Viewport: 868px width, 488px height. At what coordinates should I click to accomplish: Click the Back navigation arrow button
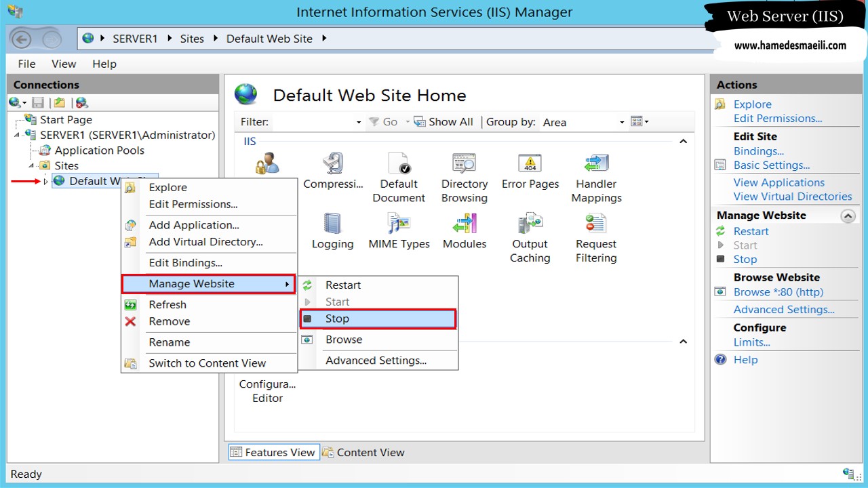[x=22, y=39]
